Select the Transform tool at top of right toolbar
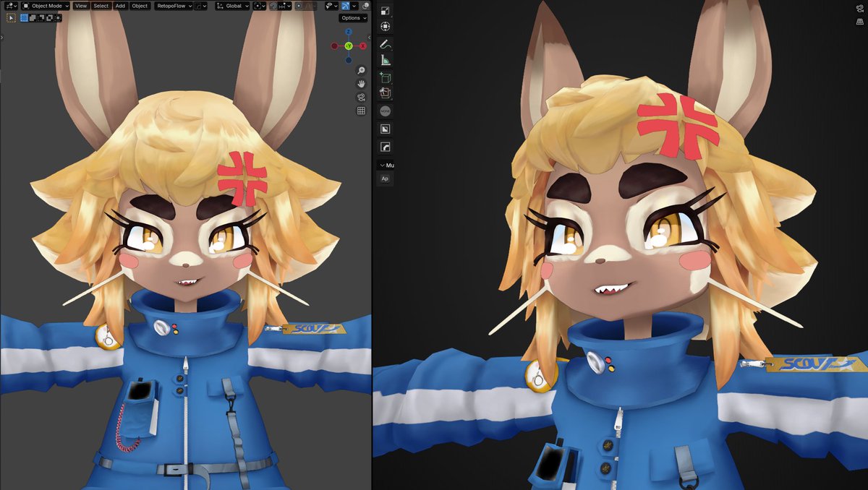868x490 pixels. (x=386, y=26)
